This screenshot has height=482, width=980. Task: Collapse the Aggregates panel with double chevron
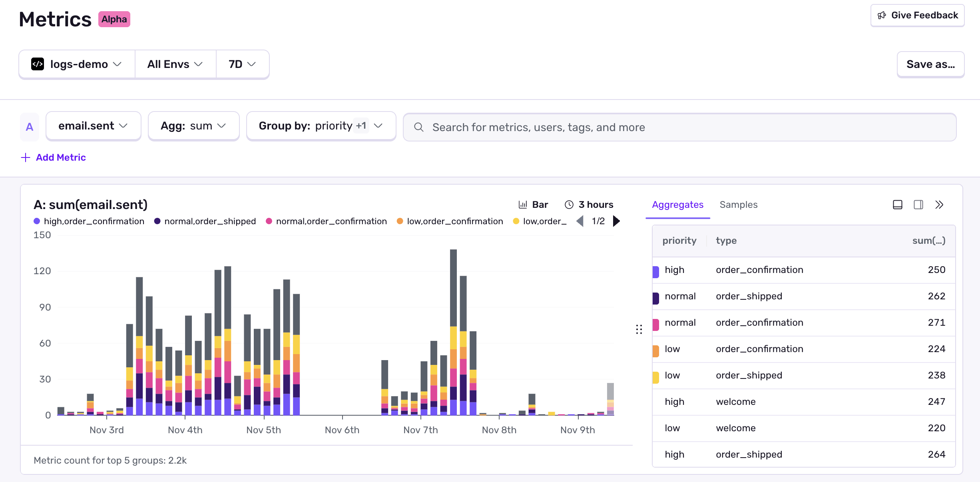point(939,204)
